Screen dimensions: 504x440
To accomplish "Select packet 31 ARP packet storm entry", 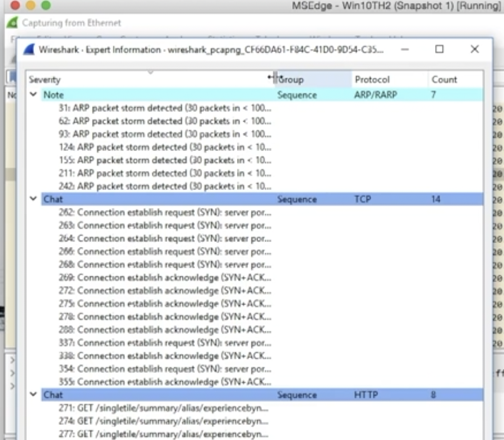I will click(x=165, y=108).
